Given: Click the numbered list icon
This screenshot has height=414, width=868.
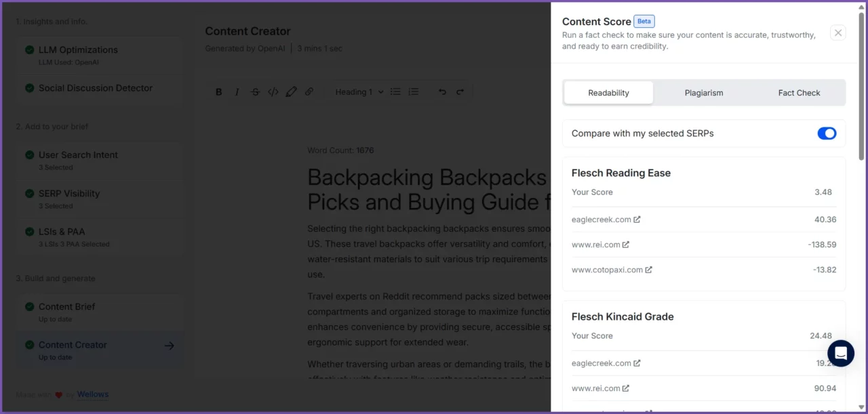Looking at the screenshot, I should coord(414,91).
